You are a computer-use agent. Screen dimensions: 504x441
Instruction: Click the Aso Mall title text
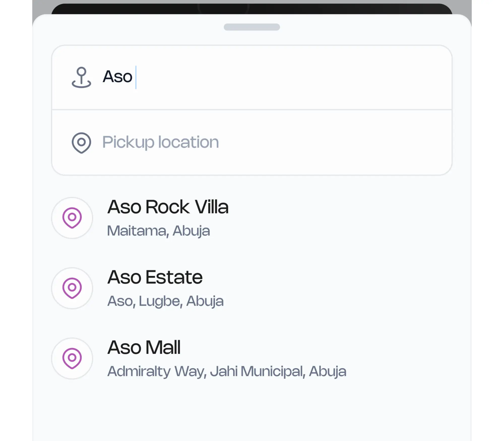tap(144, 348)
